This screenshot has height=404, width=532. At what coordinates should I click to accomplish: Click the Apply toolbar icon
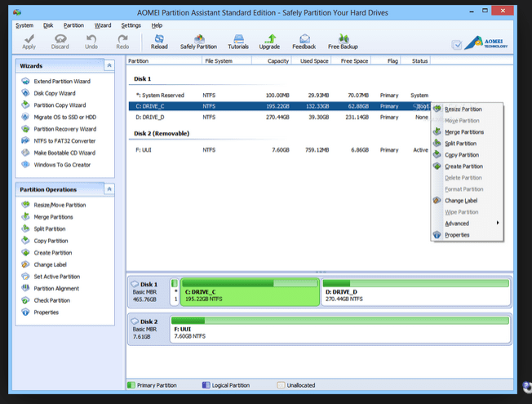[x=29, y=42]
